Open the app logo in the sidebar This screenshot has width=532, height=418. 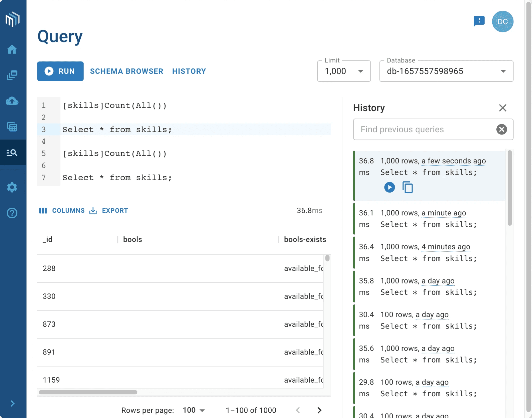click(12, 19)
